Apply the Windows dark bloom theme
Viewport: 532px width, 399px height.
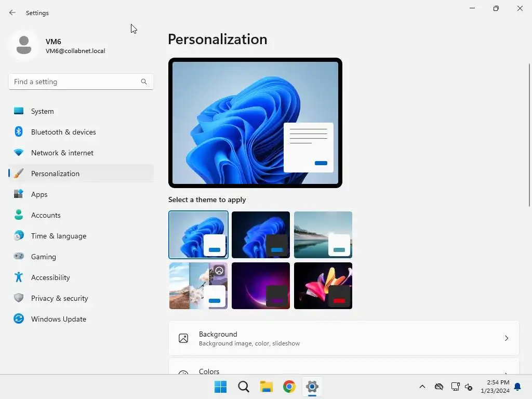(x=261, y=234)
